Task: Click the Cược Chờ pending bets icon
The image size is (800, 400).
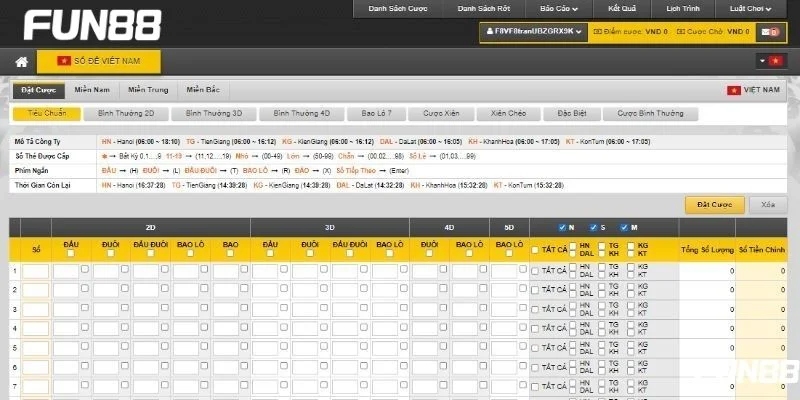Action: [x=680, y=32]
